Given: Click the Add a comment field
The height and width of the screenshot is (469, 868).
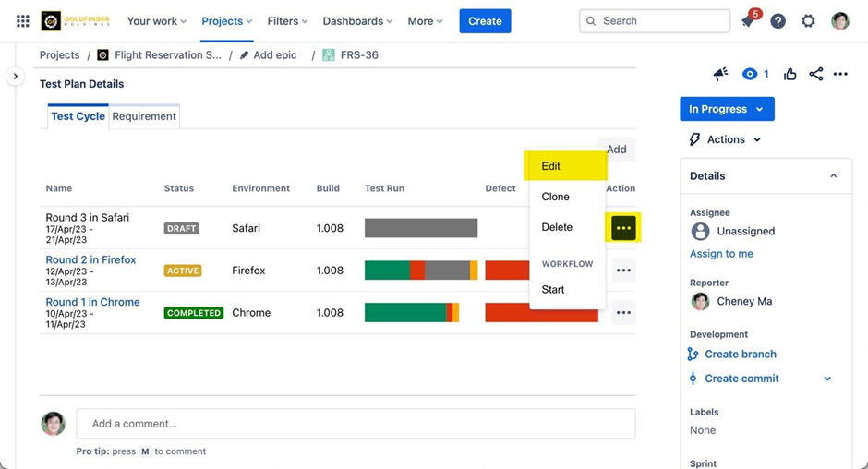Looking at the screenshot, I should 356,424.
